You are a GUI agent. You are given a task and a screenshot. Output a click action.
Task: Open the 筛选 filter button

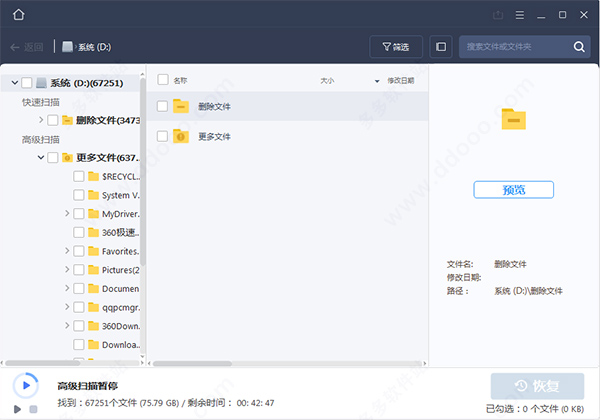pos(396,47)
